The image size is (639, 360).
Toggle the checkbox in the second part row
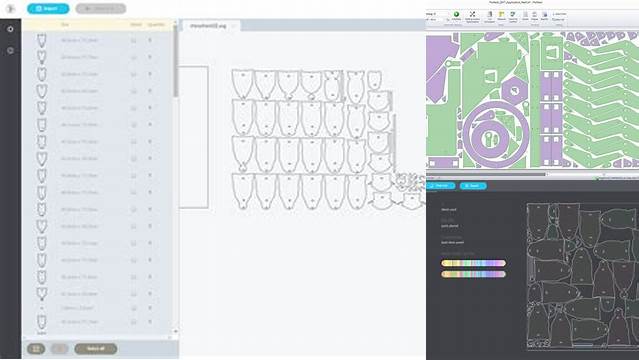tap(134, 57)
